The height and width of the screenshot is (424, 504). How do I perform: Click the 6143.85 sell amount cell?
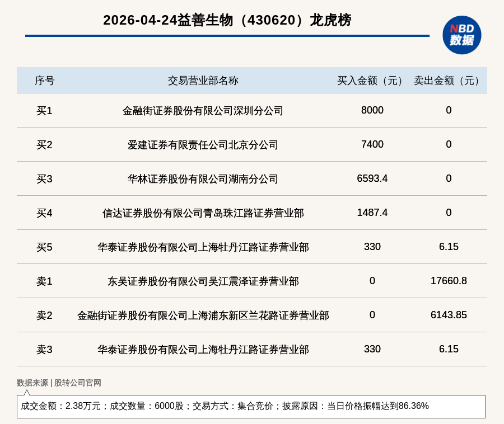click(449, 315)
